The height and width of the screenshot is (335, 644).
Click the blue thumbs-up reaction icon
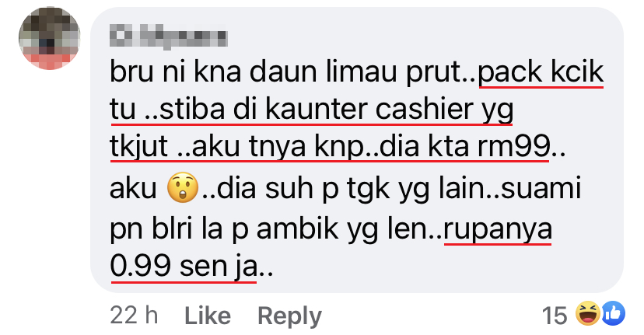613,313
